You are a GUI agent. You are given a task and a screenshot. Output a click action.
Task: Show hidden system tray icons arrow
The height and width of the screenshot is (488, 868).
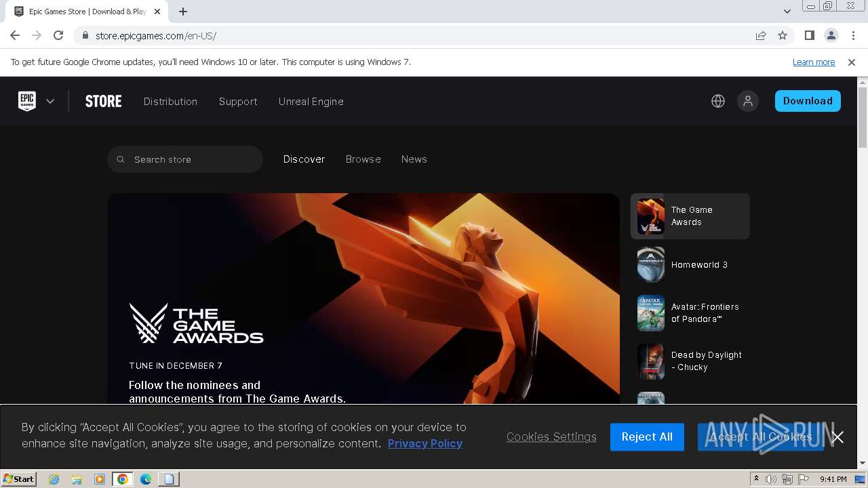pyautogui.click(x=756, y=479)
